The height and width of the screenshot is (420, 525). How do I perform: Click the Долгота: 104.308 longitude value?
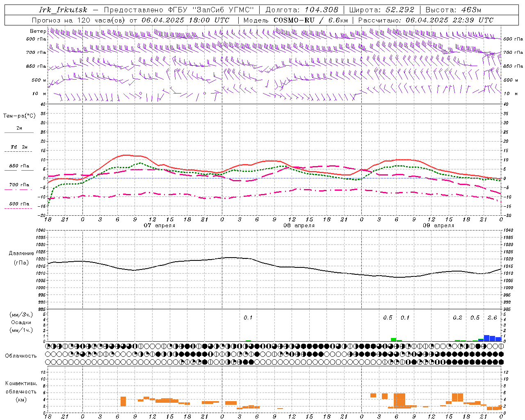pyautogui.click(x=302, y=10)
